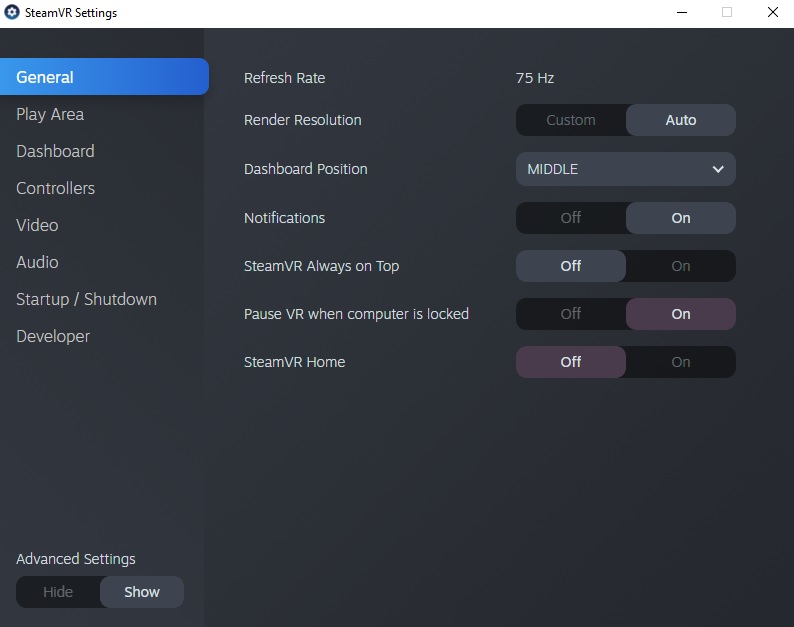Turn Notifications Off
The width and height of the screenshot is (794, 627).
[571, 218]
